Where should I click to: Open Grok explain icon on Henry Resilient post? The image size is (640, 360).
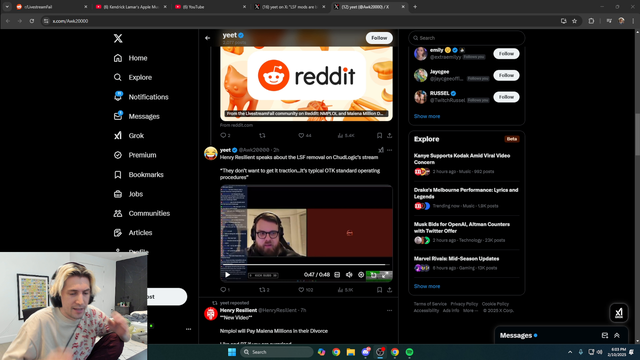point(381,150)
